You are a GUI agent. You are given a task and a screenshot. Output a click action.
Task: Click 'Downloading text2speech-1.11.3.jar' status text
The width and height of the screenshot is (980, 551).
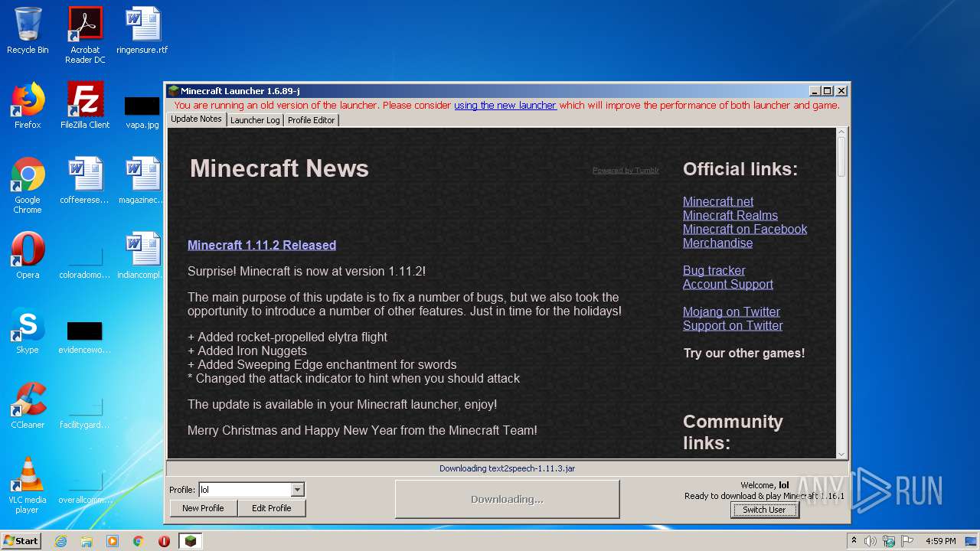point(507,468)
